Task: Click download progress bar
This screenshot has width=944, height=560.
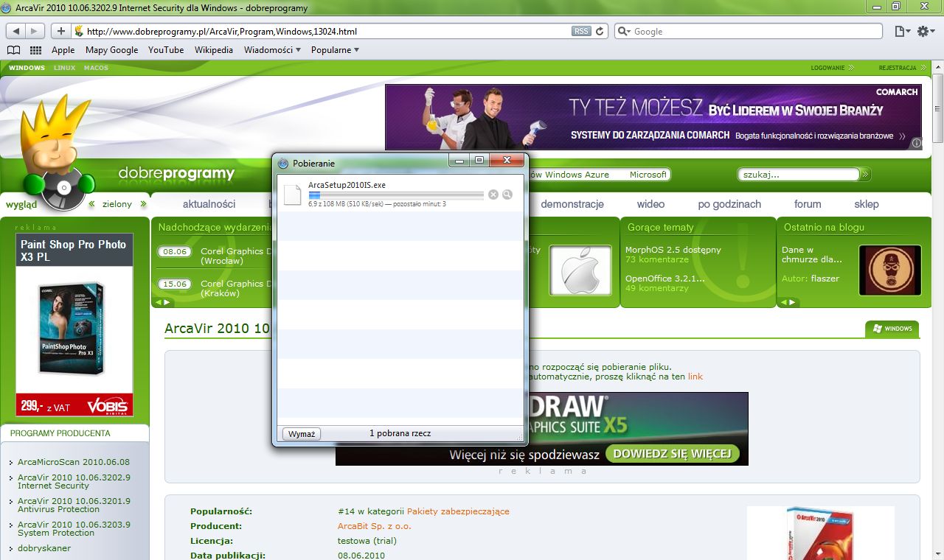Action: (396, 195)
